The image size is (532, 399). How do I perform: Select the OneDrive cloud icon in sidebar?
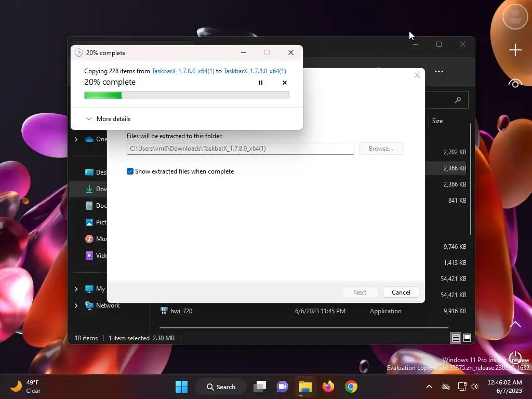coord(89,139)
